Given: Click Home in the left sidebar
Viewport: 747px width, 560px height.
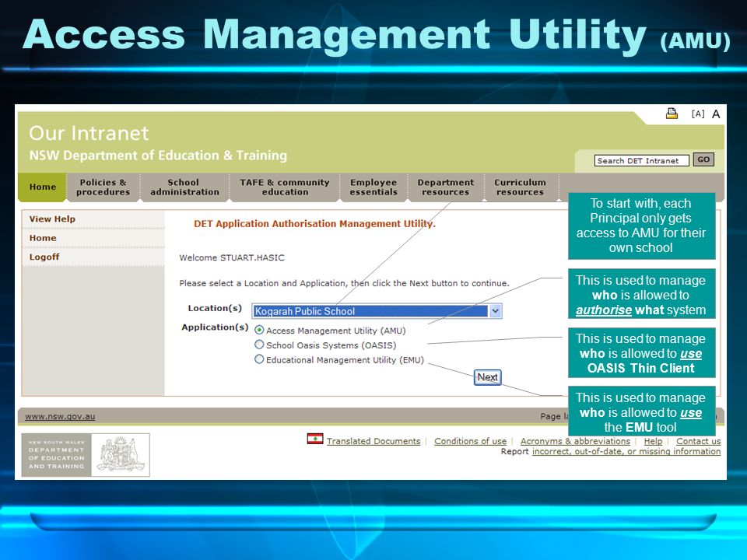Looking at the screenshot, I should tap(42, 238).
